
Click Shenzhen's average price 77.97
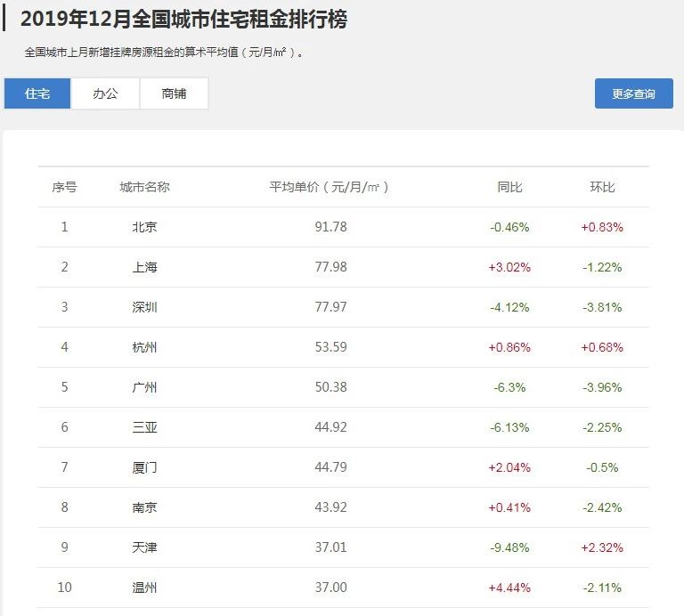click(x=330, y=307)
